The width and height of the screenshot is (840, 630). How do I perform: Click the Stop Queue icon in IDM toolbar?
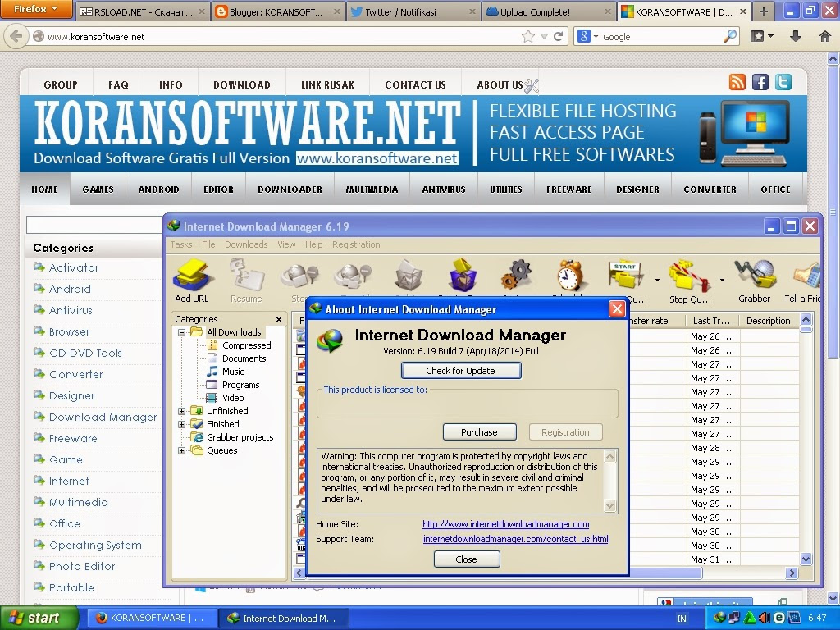[x=690, y=281]
